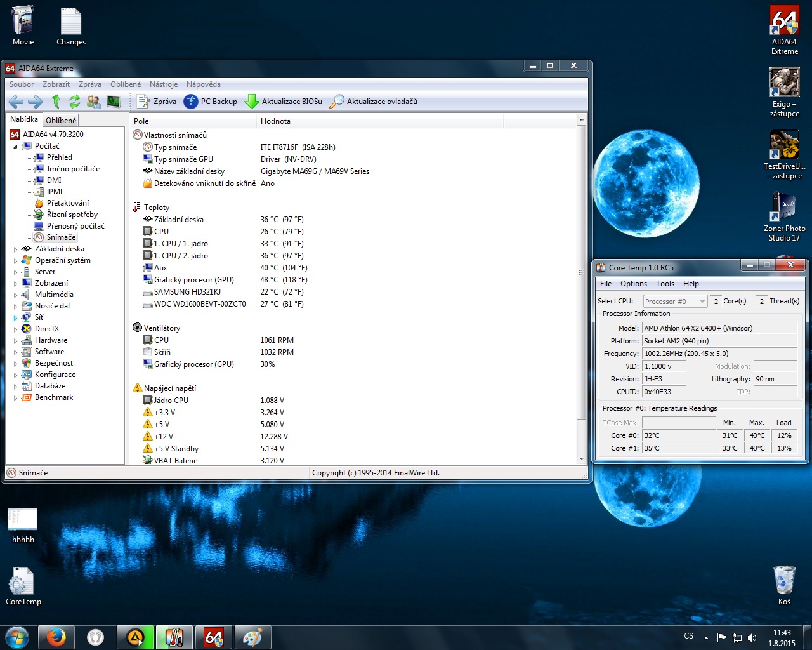
Task: Open the Zpráva report toolbar button
Action: pos(157,102)
